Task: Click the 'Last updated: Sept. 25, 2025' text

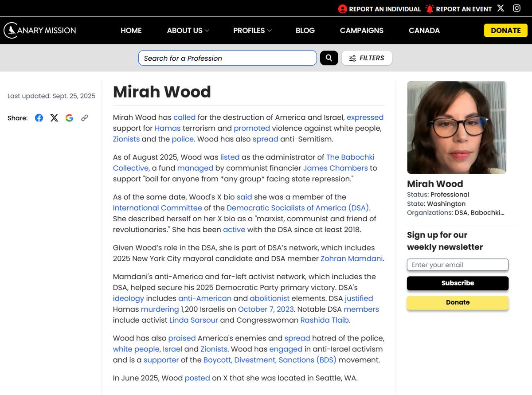Action: [51, 96]
